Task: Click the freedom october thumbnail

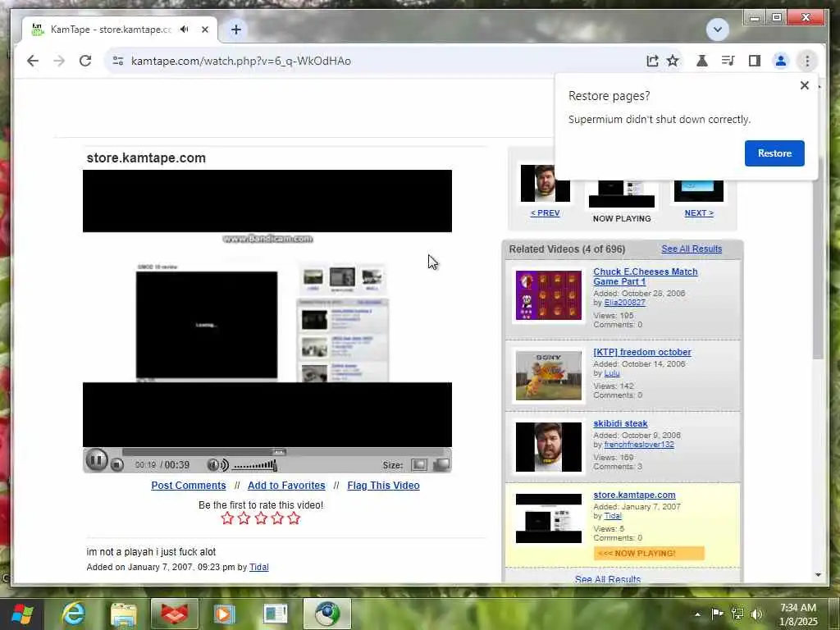Action: (x=549, y=375)
